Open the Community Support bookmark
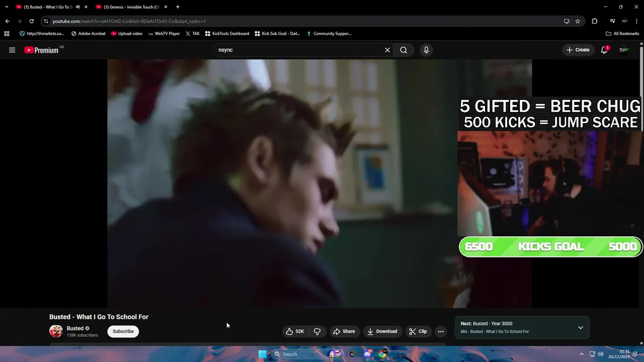The width and height of the screenshot is (644, 362). click(x=329, y=34)
